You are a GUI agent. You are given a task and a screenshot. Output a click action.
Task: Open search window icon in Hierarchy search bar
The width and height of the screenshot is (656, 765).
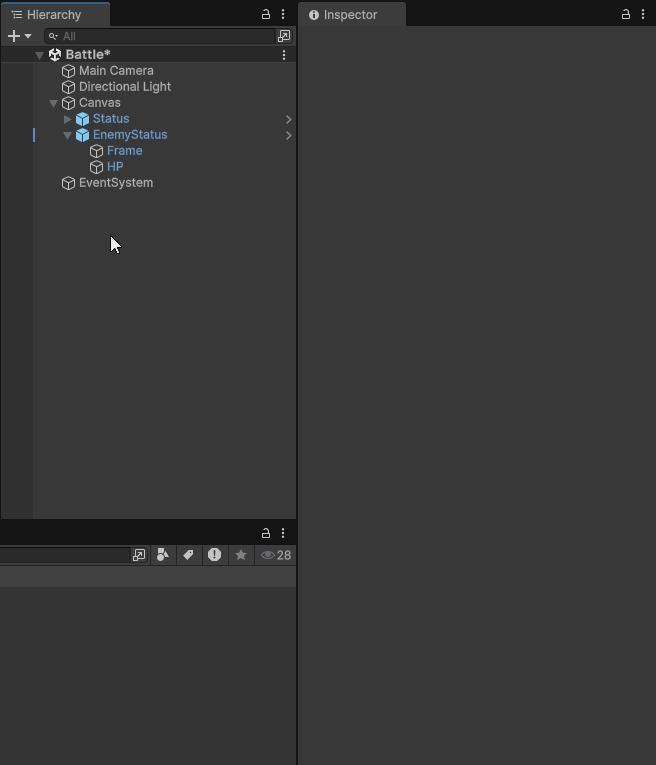coord(284,36)
